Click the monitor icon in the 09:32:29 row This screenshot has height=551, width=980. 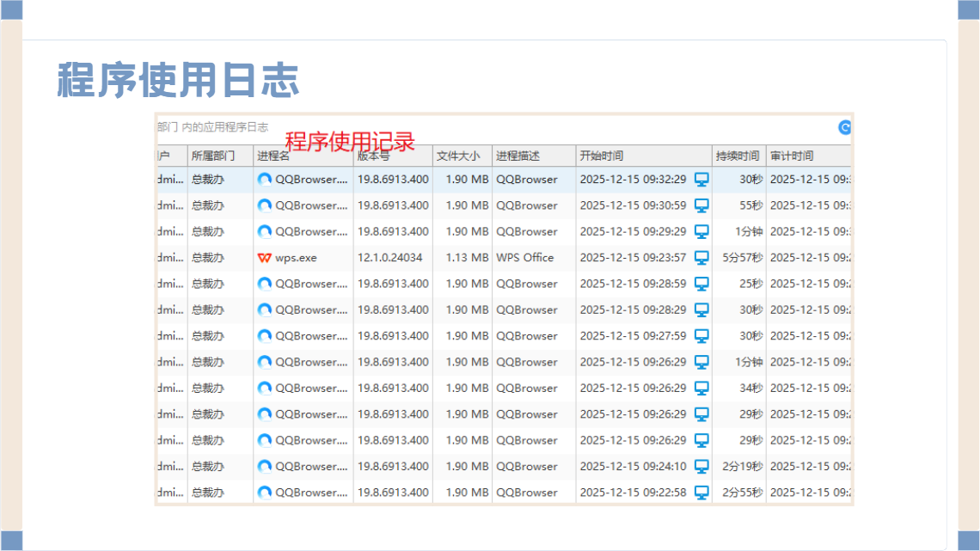pyautogui.click(x=701, y=180)
